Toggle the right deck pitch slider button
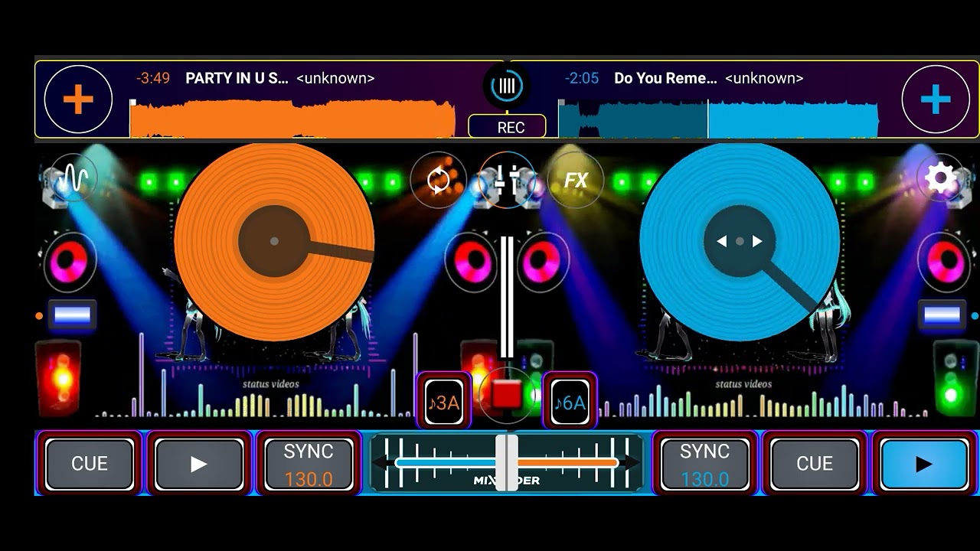Screen dimensions: 980x551 [x=942, y=315]
